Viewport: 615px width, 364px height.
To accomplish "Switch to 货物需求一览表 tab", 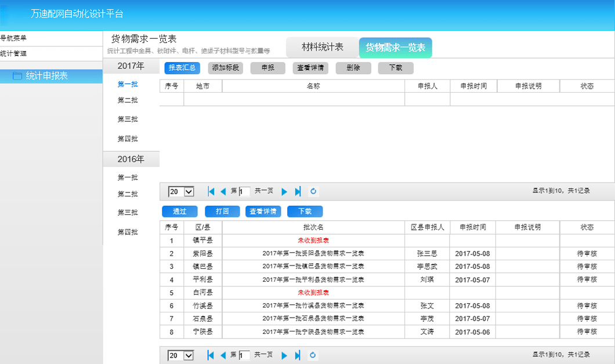I will pos(395,48).
